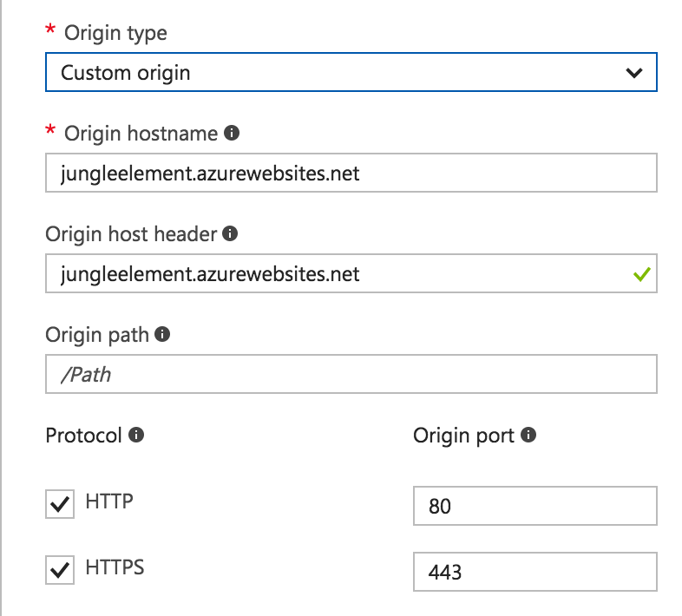This screenshot has height=616, width=682.
Task: Click the Origin hostname info icon
Action: (232, 133)
